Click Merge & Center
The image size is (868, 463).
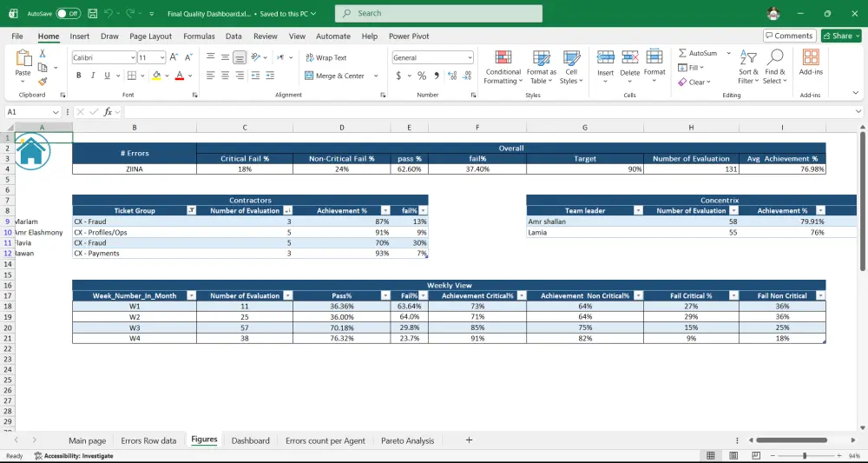coord(334,76)
